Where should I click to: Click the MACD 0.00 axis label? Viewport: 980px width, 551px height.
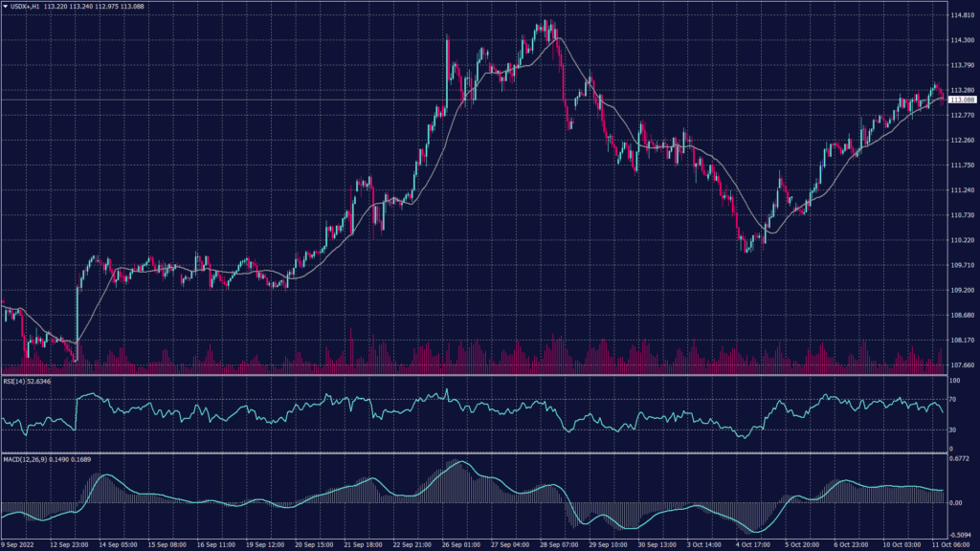pos(957,501)
